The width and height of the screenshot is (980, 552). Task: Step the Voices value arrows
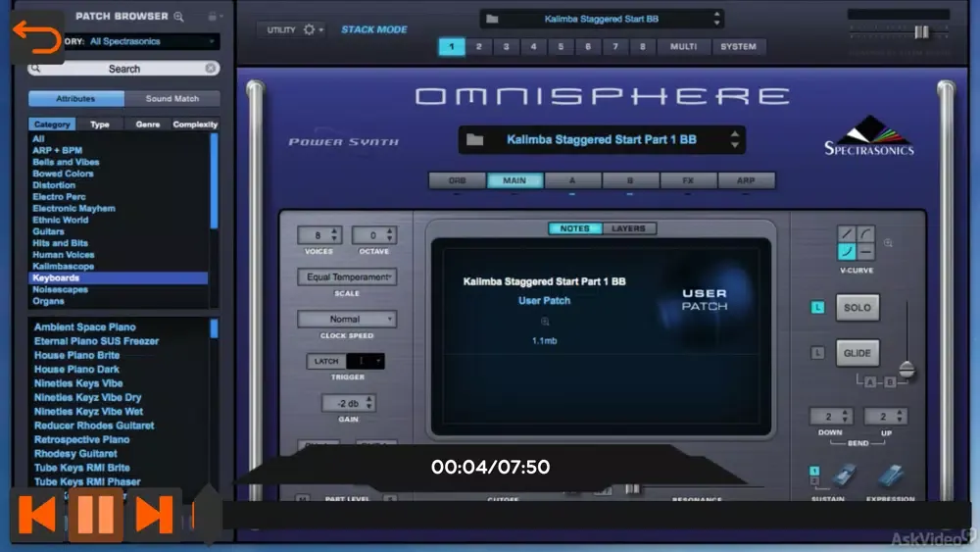[334, 235]
